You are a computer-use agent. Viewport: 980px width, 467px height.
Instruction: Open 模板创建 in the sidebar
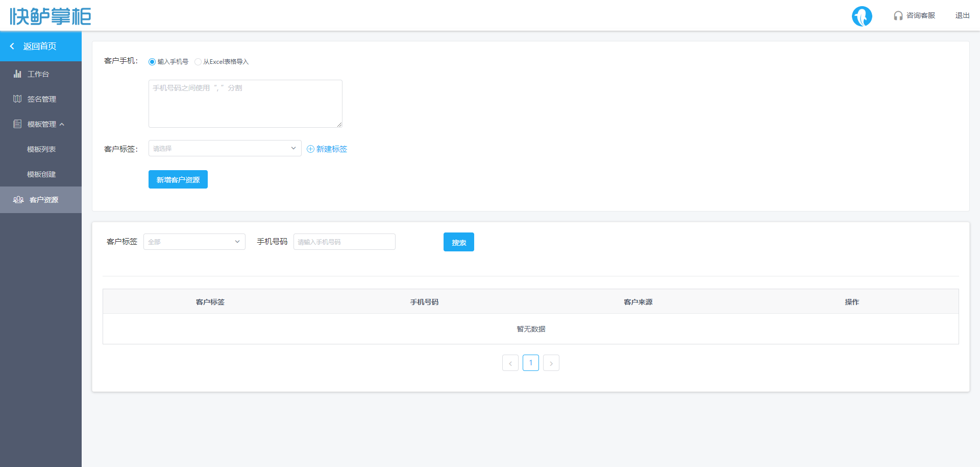click(x=41, y=174)
